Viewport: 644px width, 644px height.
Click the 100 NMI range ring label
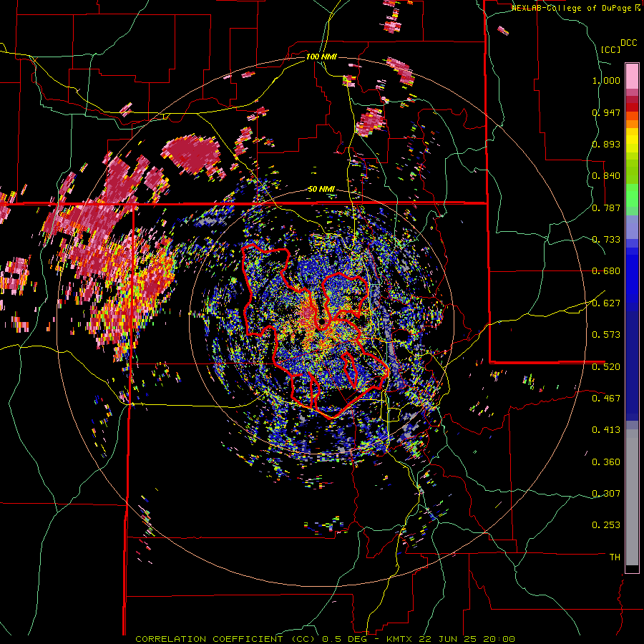tap(321, 57)
